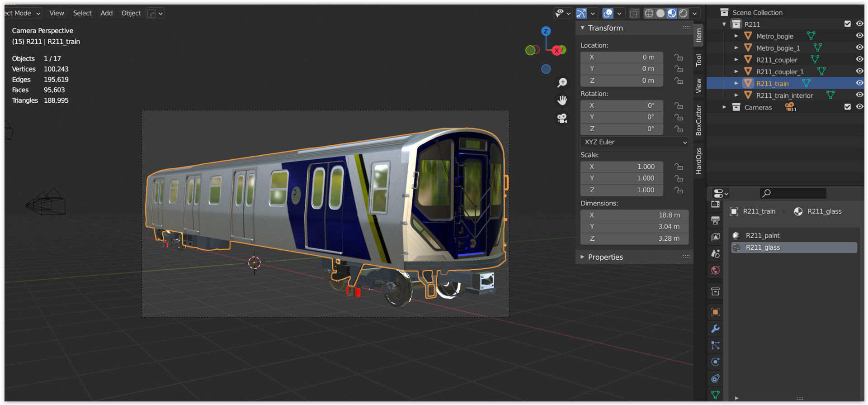The height and width of the screenshot is (405, 868).
Task: Open the Modifiers wrench tab
Action: [x=715, y=329]
